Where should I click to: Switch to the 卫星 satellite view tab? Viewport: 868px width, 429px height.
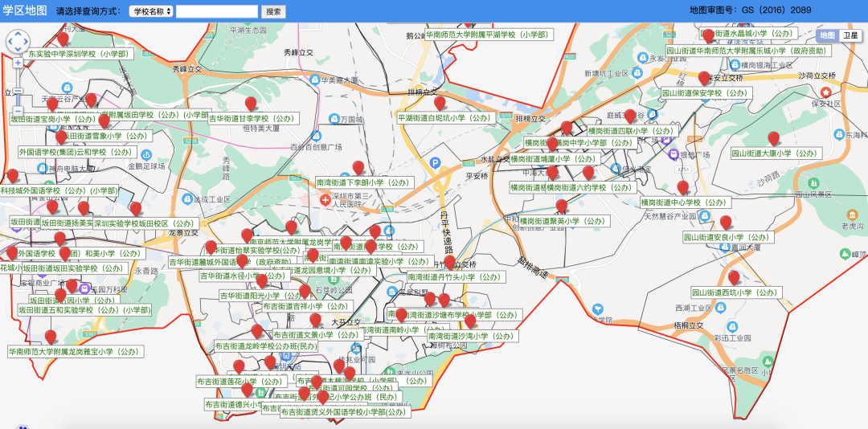pyautogui.click(x=850, y=35)
